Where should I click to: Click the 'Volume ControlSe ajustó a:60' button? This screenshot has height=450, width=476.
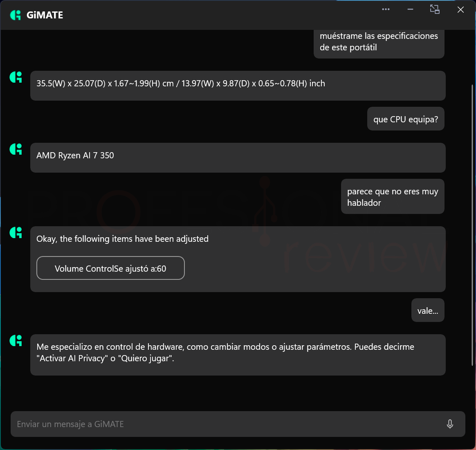[x=110, y=268]
